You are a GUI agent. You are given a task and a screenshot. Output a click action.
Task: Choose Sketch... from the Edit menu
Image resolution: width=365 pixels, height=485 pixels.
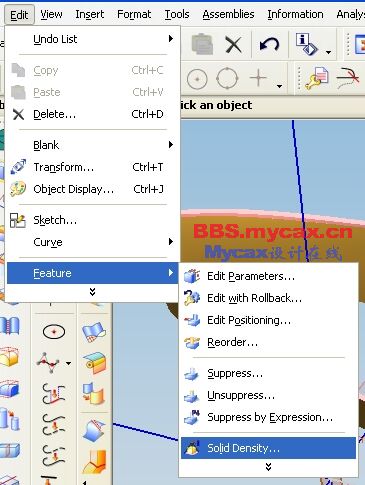(x=92, y=220)
